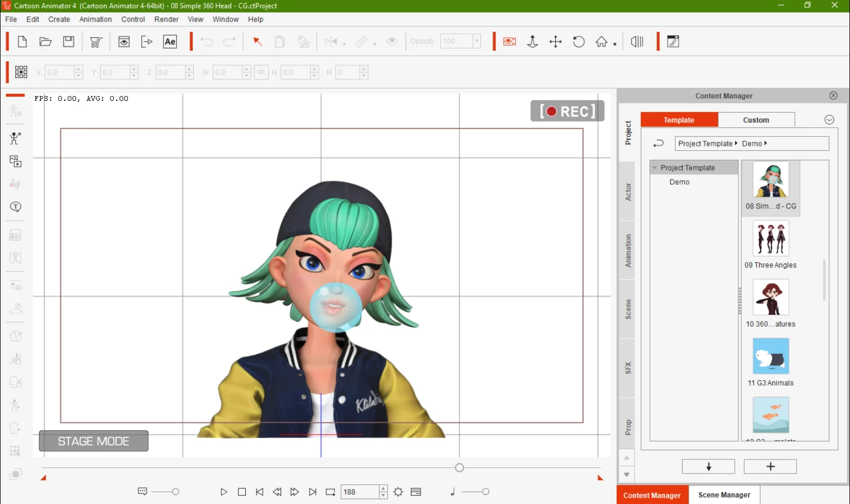850x504 pixels.
Task: Click the red timeline end marker
Action: point(600,478)
